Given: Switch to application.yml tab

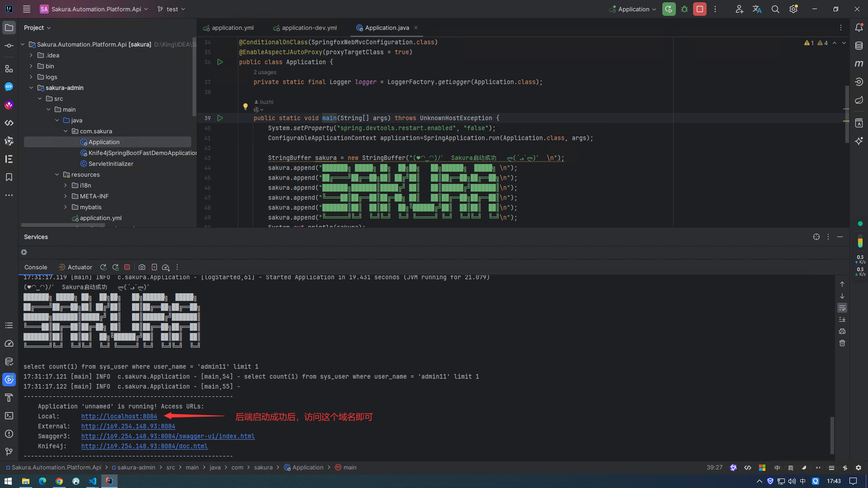Looking at the screenshot, I should [228, 28].
